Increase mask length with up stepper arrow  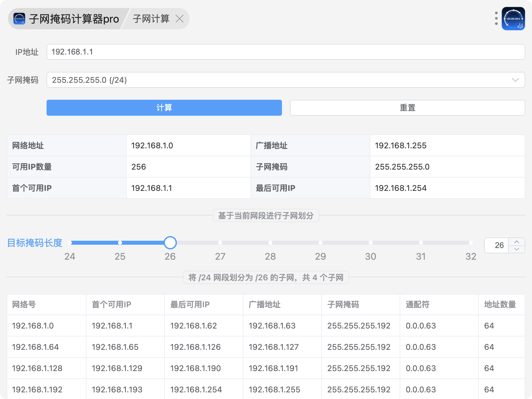pos(517,242)
